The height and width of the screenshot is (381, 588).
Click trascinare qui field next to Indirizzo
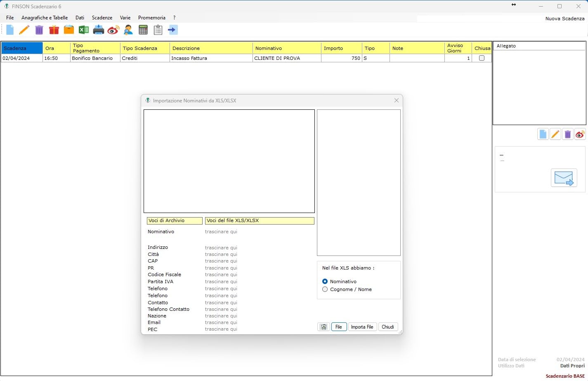[221, 248]
